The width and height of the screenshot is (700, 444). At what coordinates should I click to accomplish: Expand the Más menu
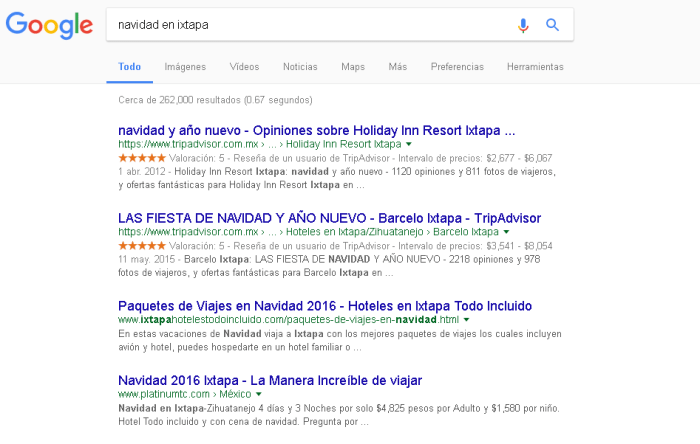[x=397, y=67]
